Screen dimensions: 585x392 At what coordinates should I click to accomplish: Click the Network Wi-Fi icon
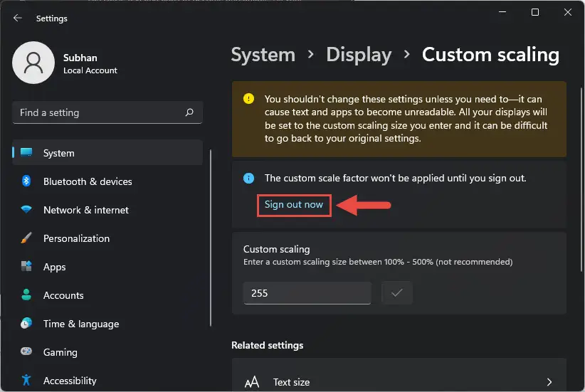26,210
